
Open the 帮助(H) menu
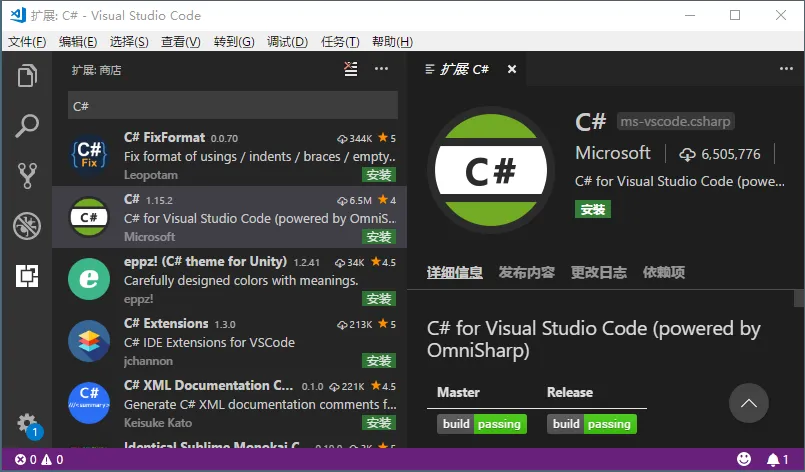(x=392, y=42)
